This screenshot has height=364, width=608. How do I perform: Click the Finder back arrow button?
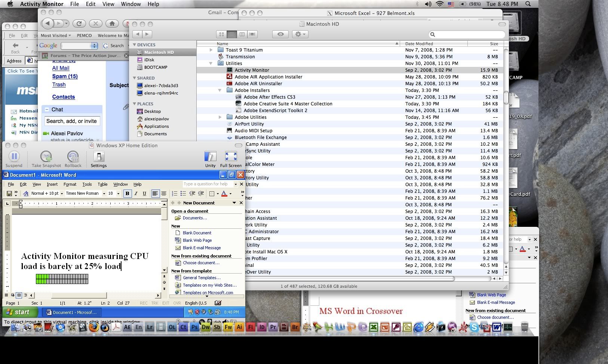point(137,34)
